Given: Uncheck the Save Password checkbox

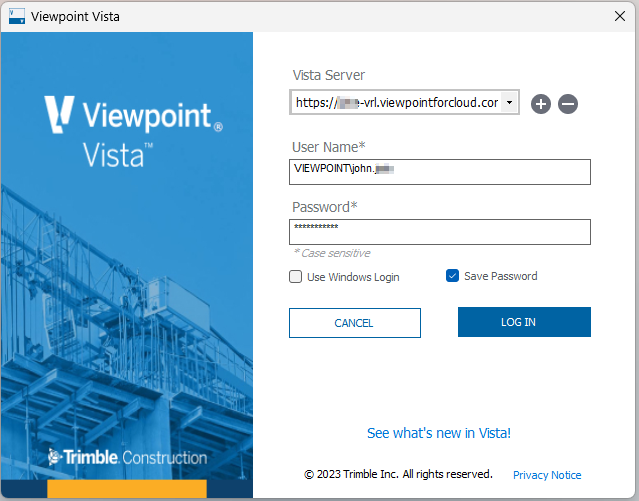Looking at the screenshot, I should coord(452,276).
